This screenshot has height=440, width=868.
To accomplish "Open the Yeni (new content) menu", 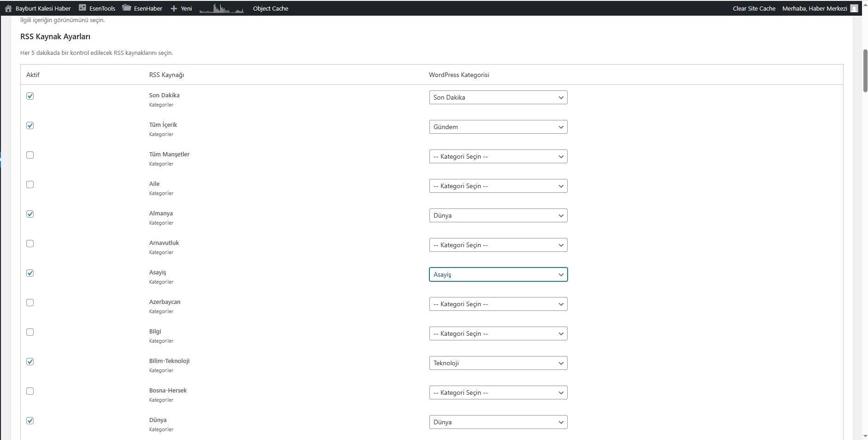I will [x=181, y=8].
